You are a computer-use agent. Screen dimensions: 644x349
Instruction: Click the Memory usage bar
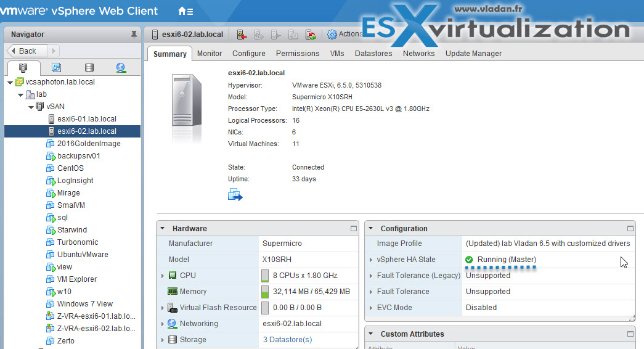coord(265,292)
